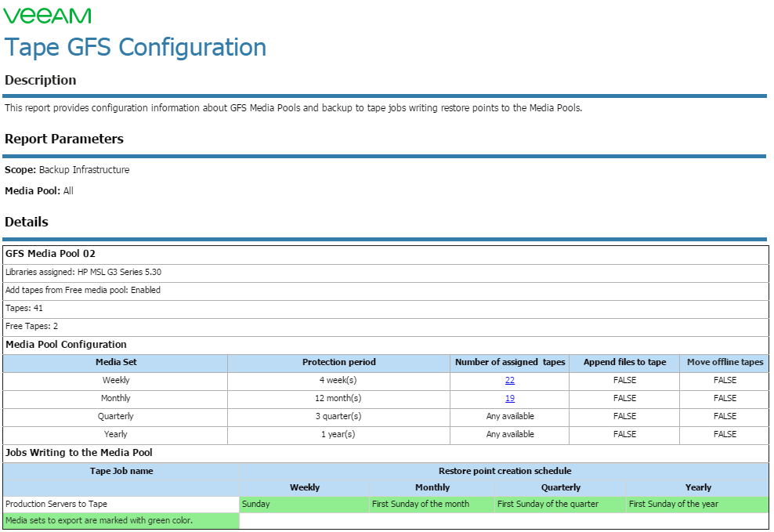Click the GFS Media Pool 02 row
The image size is (774, 532).
pos(385,255)
